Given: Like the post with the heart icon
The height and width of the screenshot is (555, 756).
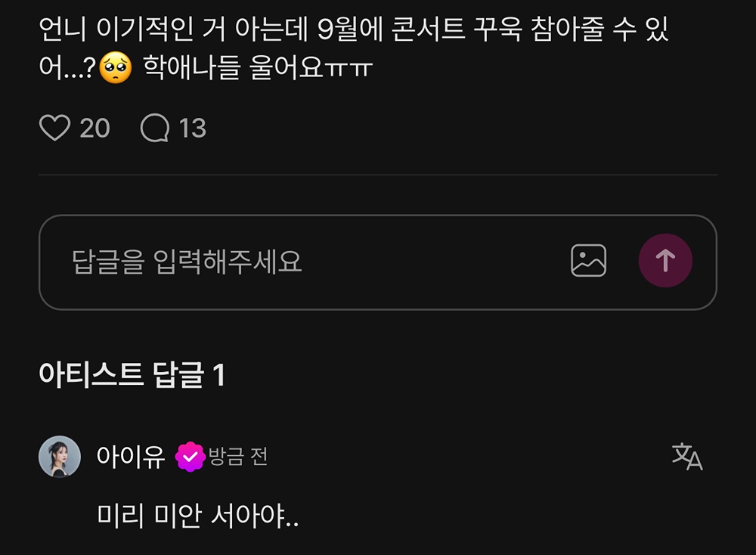Looking at the screenshot, I should point(54,128).
